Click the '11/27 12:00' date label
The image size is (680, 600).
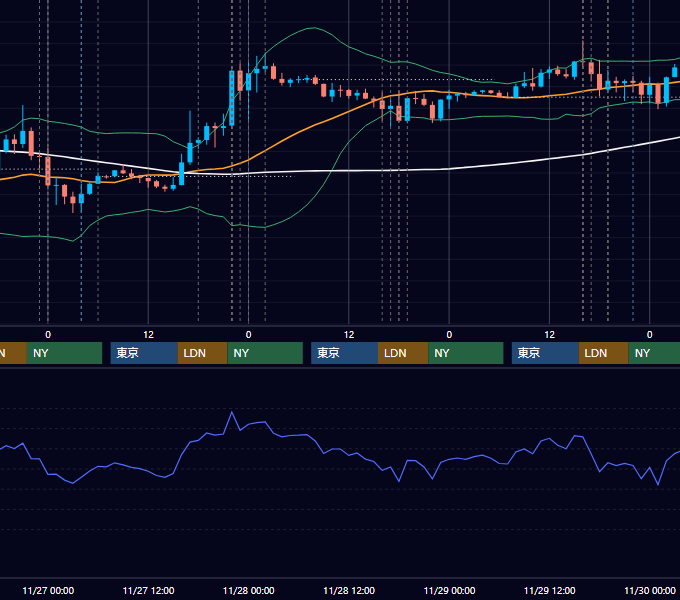[x=148, y=590]
